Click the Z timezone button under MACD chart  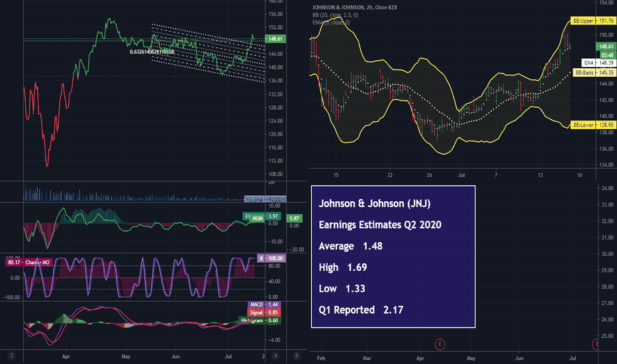11,356
